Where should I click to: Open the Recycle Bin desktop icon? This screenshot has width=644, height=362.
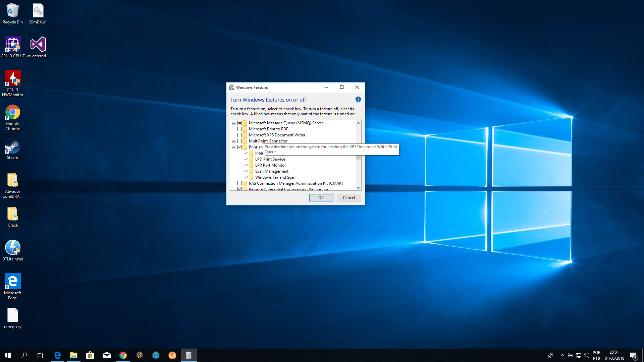coord(13,14)
